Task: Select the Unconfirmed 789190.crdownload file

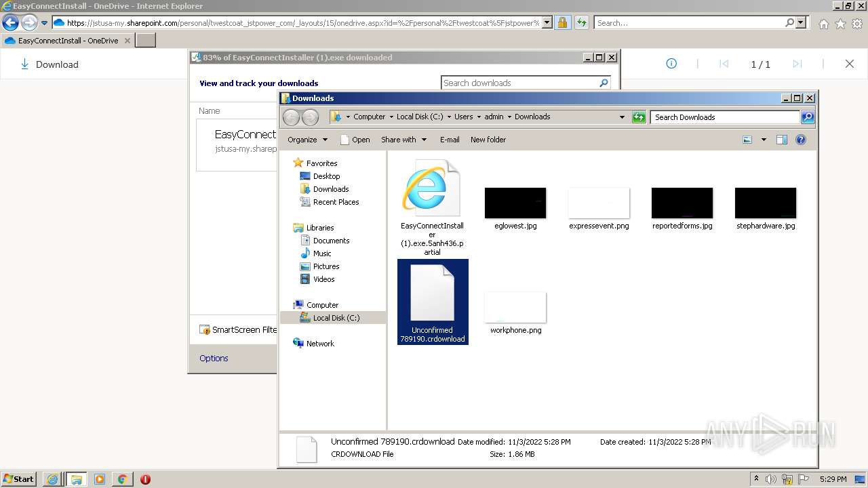Action: 433,302
